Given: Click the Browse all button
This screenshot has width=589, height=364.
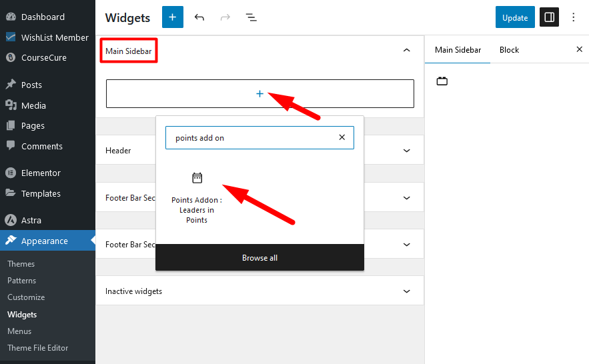Looking at the screenshot, I should pos(259,258).
